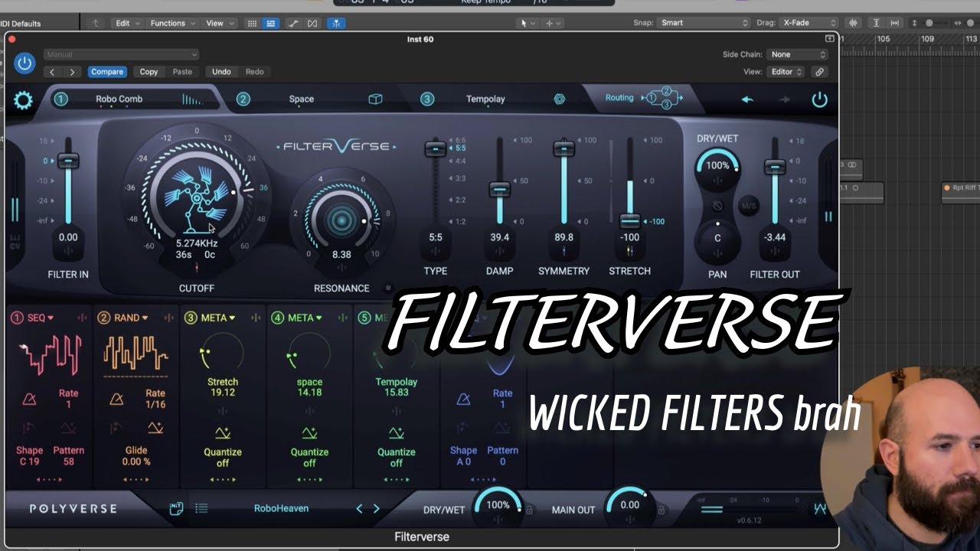The image size is (980, 551).
Task: Open the Drag X-Fade dropdown
Action: click(x=810, y=23)
